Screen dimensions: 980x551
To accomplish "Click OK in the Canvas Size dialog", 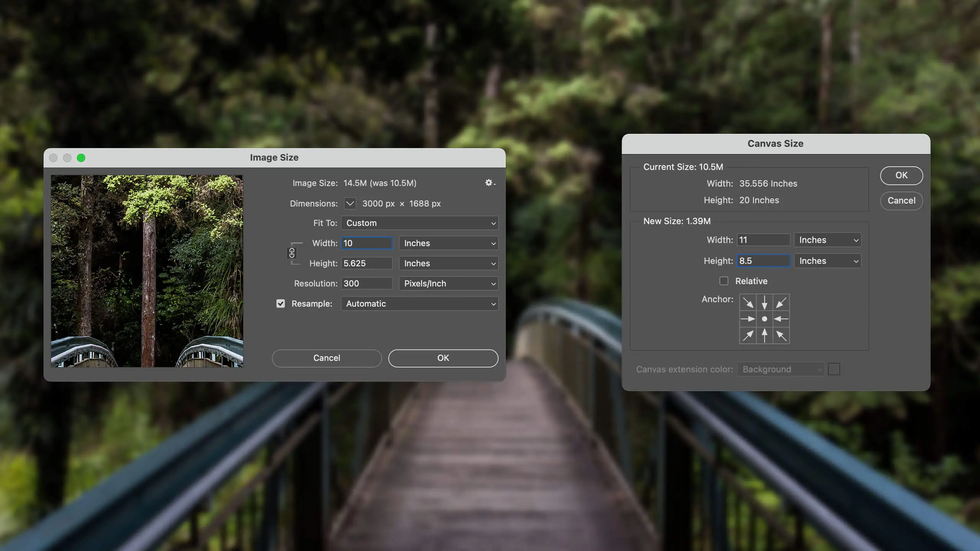I will point(901,175).
